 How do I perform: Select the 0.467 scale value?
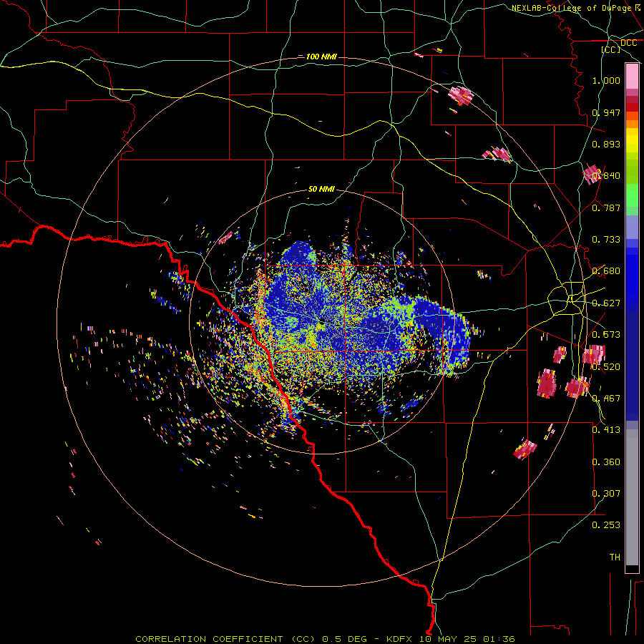click(606, 399)
